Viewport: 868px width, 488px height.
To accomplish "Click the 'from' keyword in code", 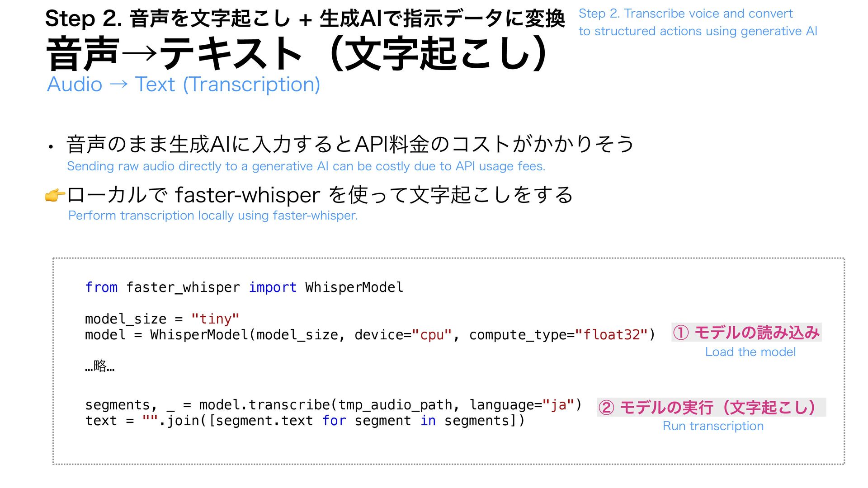I will click(101, 287).
